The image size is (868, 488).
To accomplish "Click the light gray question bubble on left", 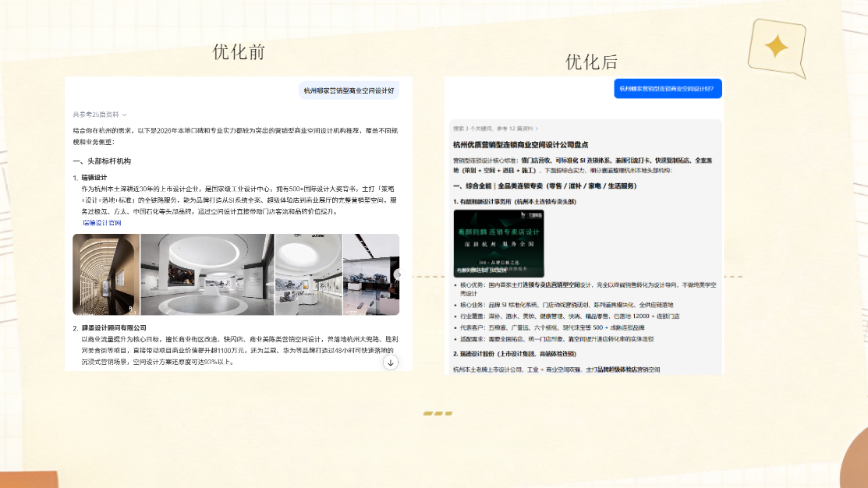I will pyautogui.click(x=349, y=90).
